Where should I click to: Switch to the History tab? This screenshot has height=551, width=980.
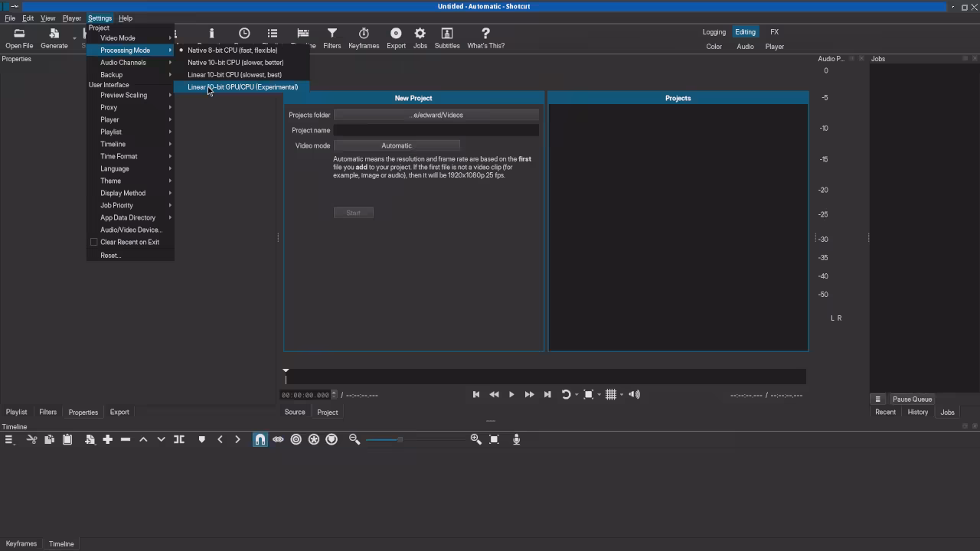click(917, 412)
